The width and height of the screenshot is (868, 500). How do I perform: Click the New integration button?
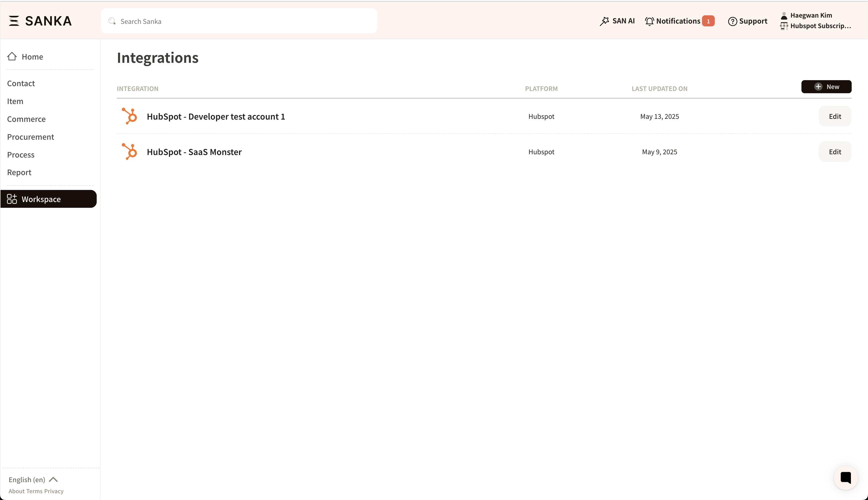click(826, 86)
